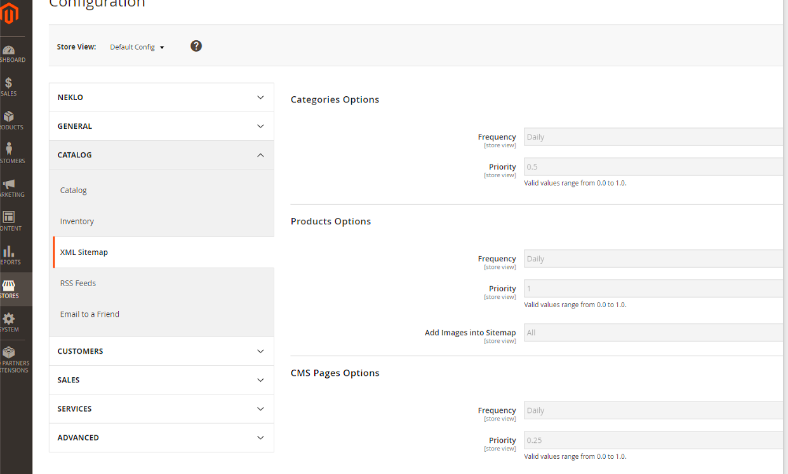
Task: Open the Store View Default Config dropdown
Action: pyautogui.click(x=137, y=47)
